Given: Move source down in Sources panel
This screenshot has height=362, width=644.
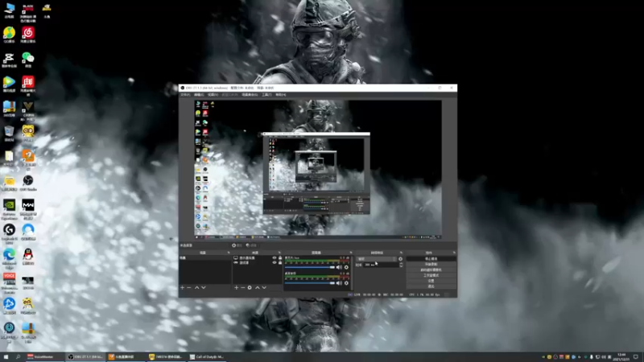Looking at the screenshot, I should pos(264,287).
